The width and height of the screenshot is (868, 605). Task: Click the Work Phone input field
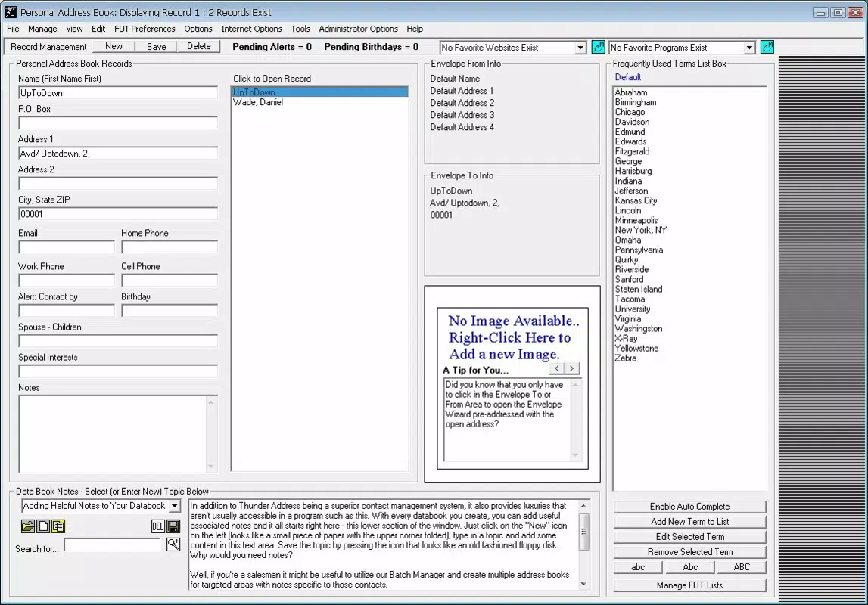[x=67, y=281]
